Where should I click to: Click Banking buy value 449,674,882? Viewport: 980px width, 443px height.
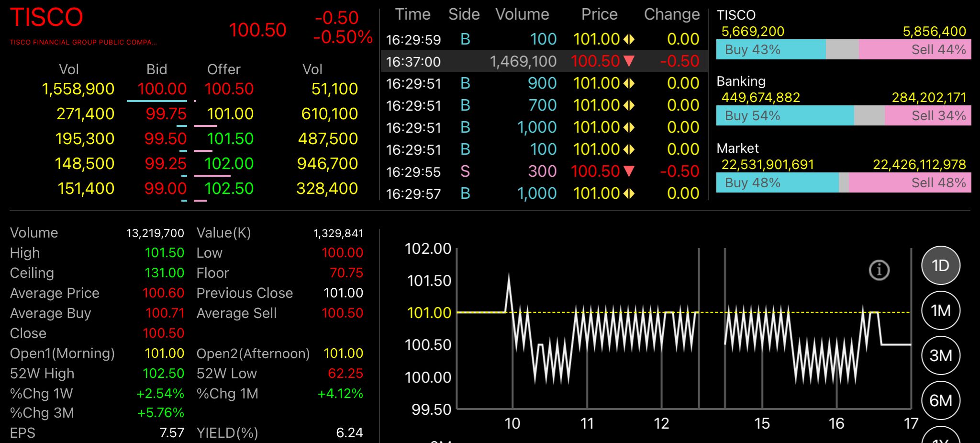coord(761,98)
